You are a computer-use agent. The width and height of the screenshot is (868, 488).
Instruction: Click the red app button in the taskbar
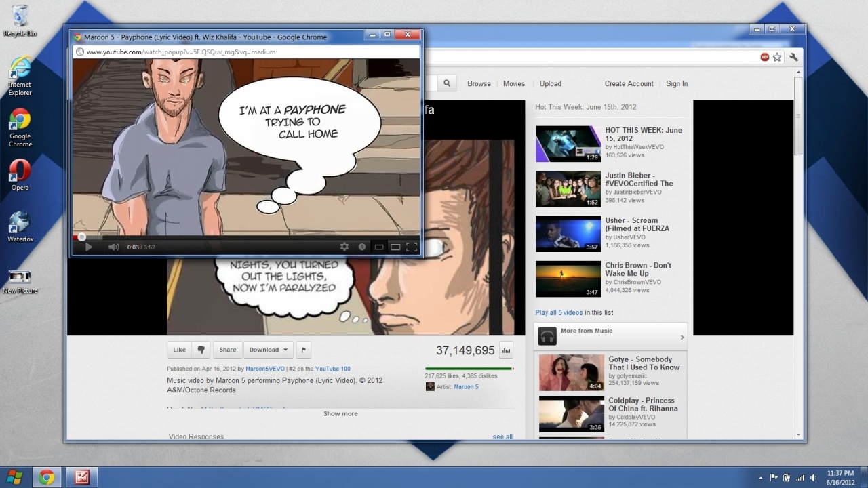82,477
